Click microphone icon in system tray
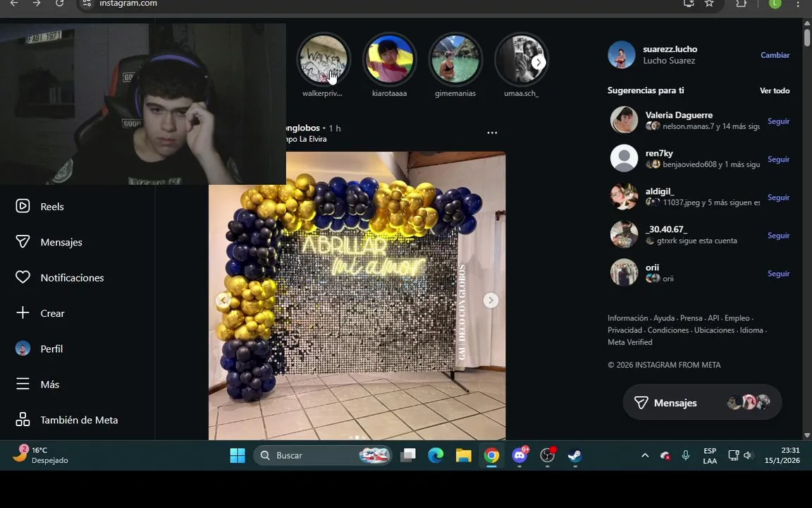812x508 pixels. click(x=686, y=456)
